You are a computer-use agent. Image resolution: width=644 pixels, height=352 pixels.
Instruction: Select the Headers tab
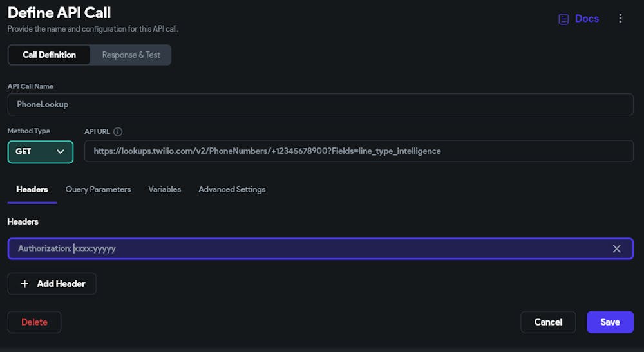tap(32, 189)
